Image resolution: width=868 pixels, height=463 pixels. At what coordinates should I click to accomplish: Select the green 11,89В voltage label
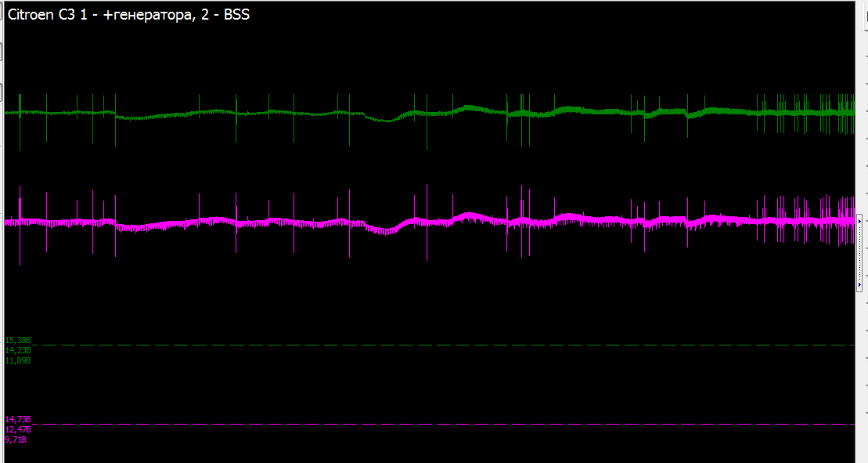(x=18, y=360)
